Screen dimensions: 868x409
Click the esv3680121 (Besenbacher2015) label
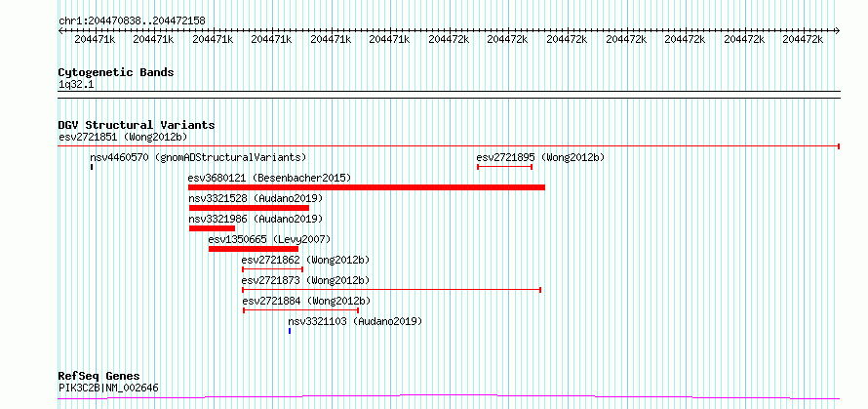pos(269,178)
